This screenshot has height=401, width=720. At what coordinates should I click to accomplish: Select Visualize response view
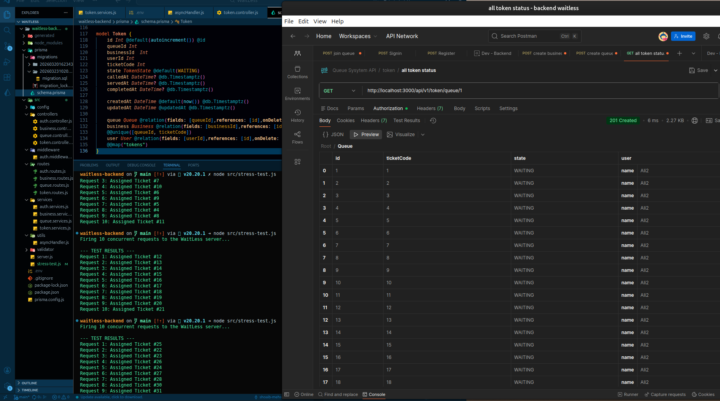coord(401,135)
